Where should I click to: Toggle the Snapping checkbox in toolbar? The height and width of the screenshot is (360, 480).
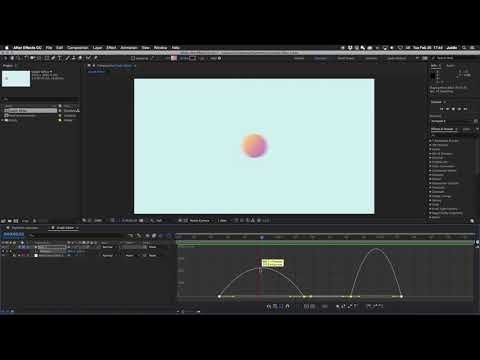click(x=133, y=58)
